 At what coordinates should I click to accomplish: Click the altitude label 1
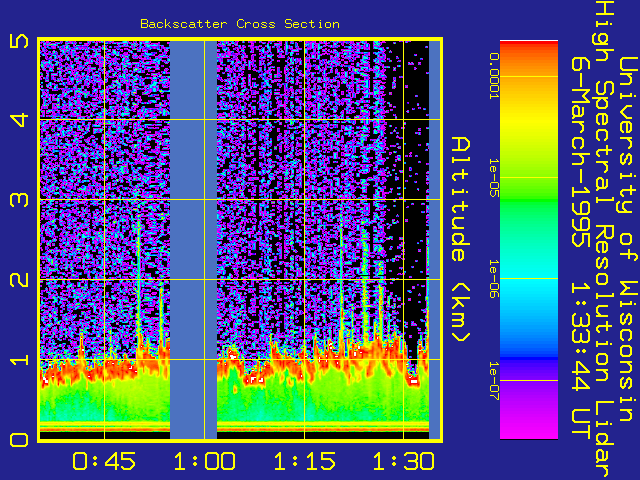pyautogui.click(x=19, y=360)
